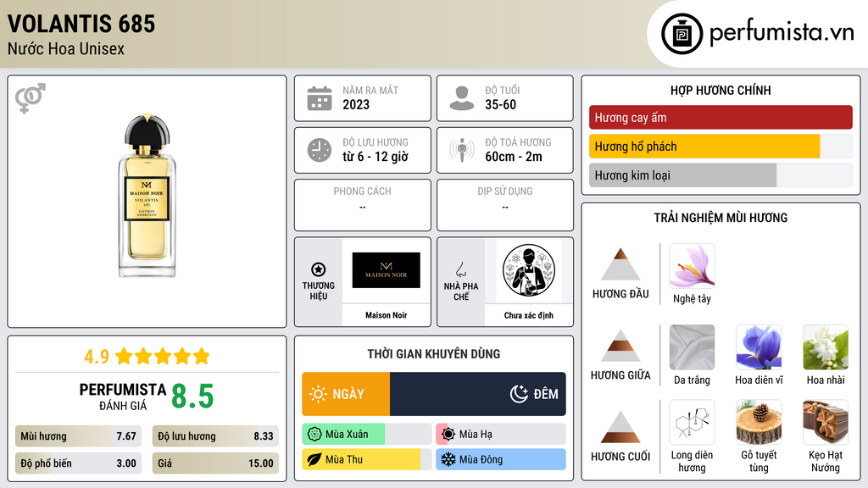Click the Mùa Đông season bar
Image resolution: width=868 pixels, height=488 pixels.
pyautogui.click(x=501, y=460)
